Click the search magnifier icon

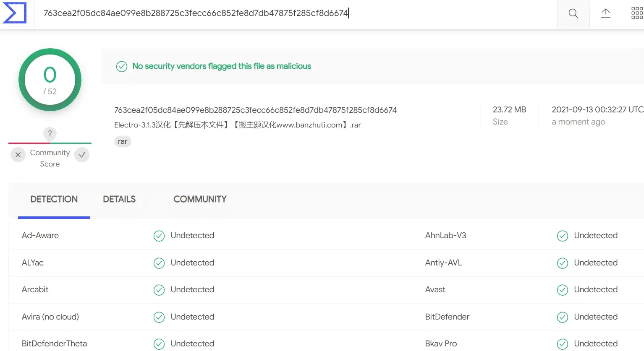[573, 13]
